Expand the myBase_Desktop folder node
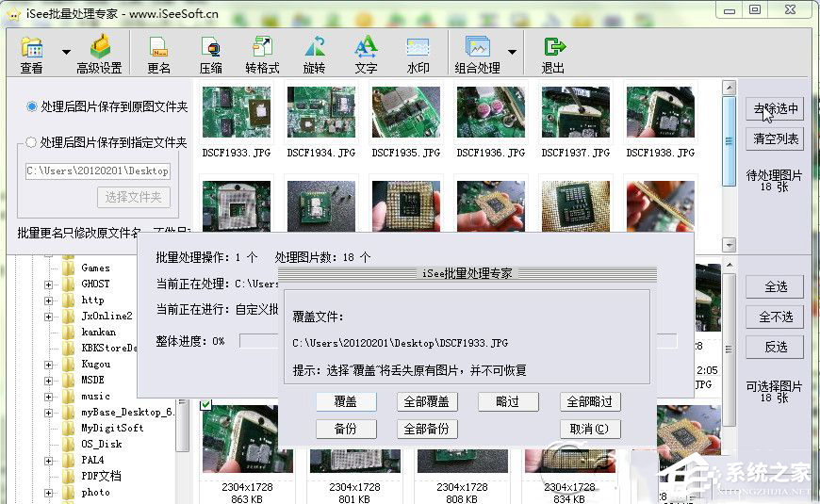The width and height of the screenshot is (820, 504). pyautogui.click(x=49, y=413)
